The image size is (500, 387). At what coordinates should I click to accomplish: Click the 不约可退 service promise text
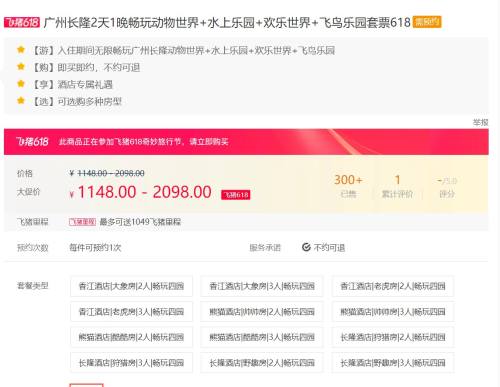click(329, 248)
